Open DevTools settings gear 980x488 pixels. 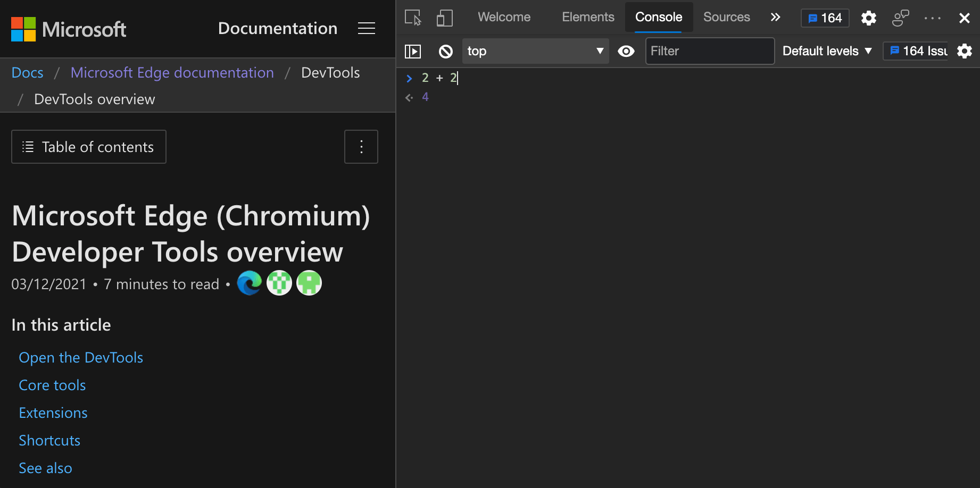(x=868, y=18)
